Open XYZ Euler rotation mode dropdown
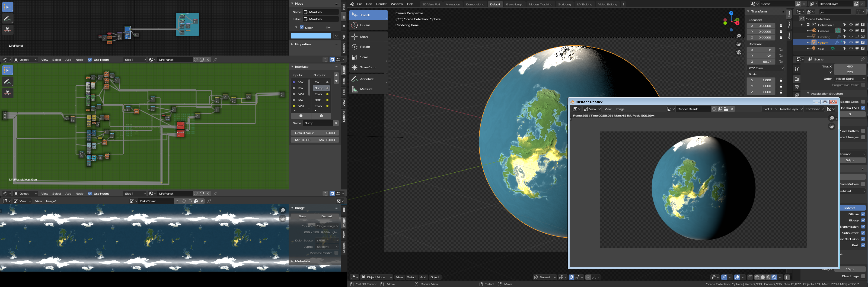 [765, 68]
